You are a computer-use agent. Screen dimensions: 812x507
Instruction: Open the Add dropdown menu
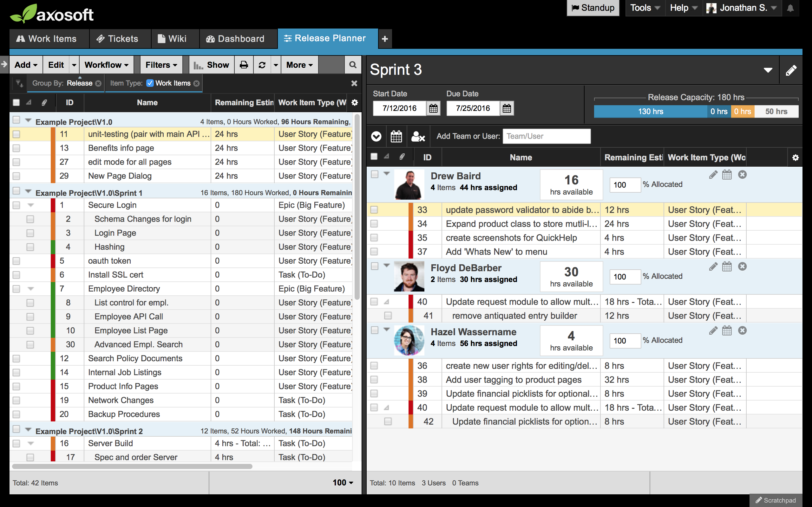(26, 65)
